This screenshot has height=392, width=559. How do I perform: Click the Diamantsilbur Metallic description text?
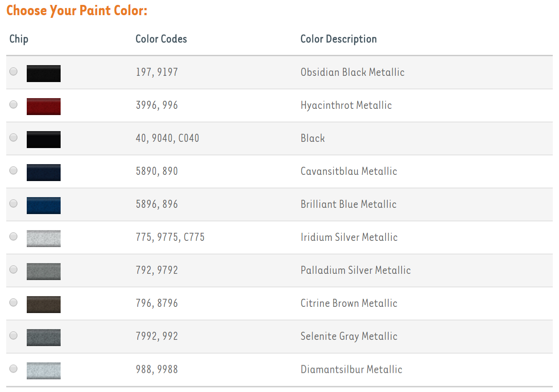[x=351, y=369]
